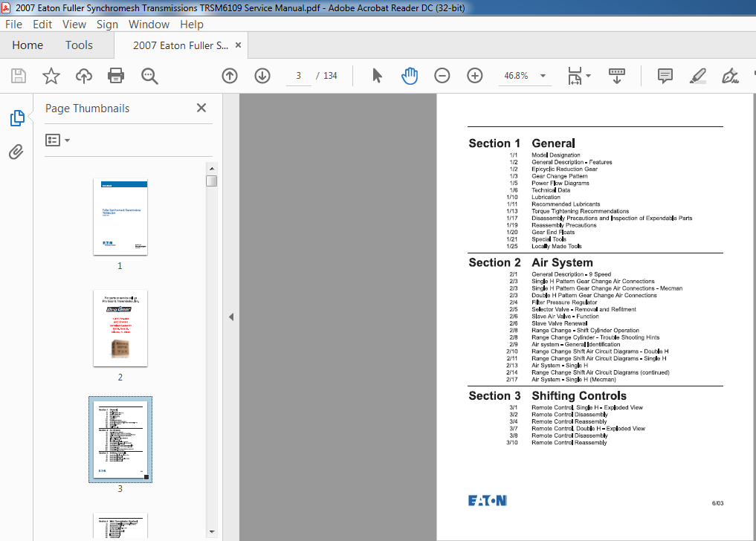Viewport: 756px width, 541px height.
Task: Select the 2007 Eaton Fuller S... document tab
Action: coord(181,45)
